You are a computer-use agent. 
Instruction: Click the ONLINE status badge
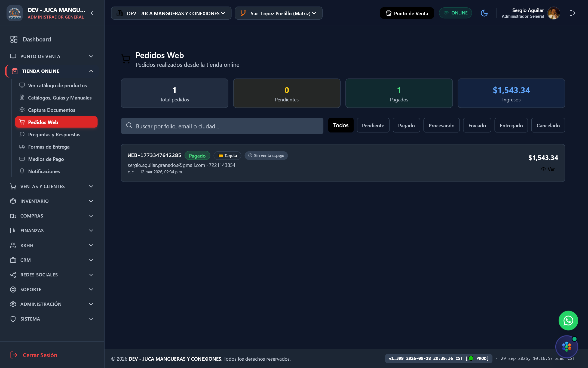[x=455, y=13]
